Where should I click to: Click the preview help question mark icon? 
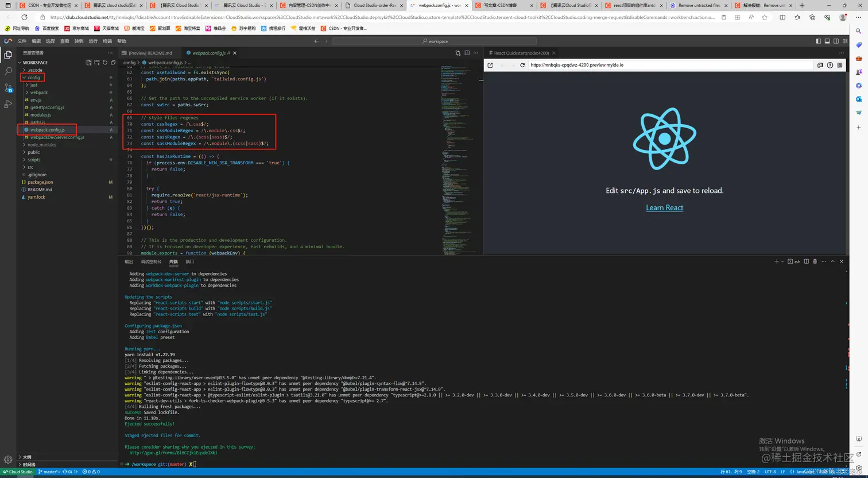coord(830,65)
